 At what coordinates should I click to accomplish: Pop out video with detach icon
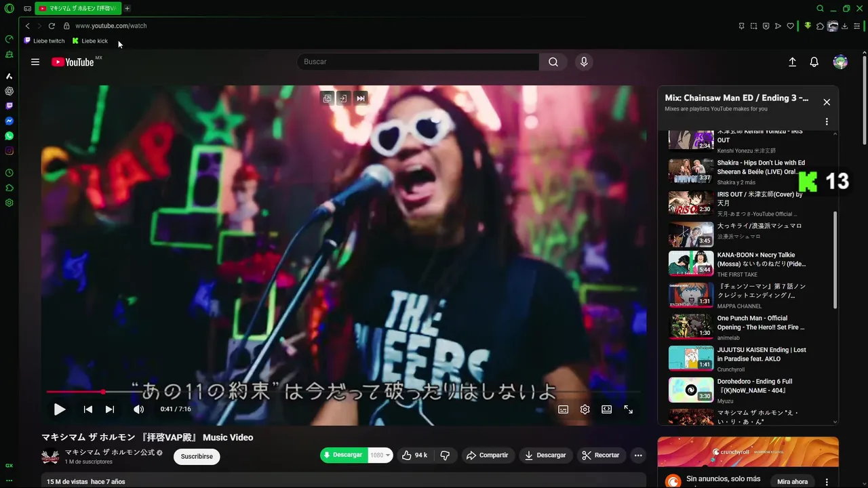[328, 98]
